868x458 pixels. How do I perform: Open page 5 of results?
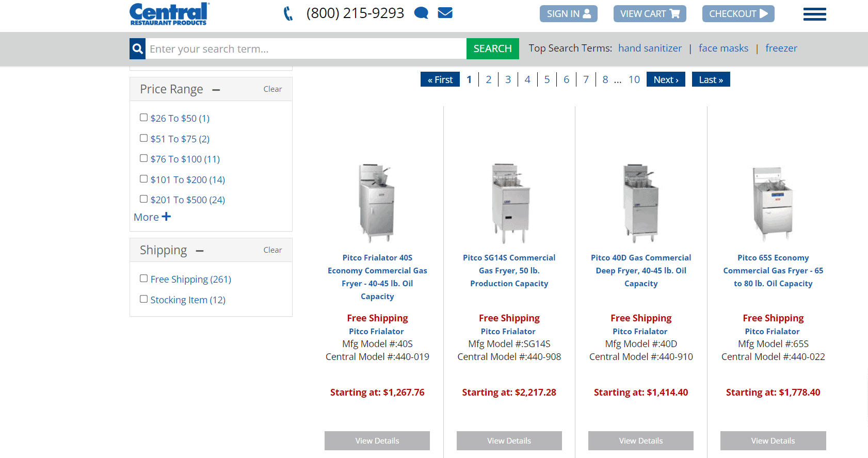(x=547, y=79)
